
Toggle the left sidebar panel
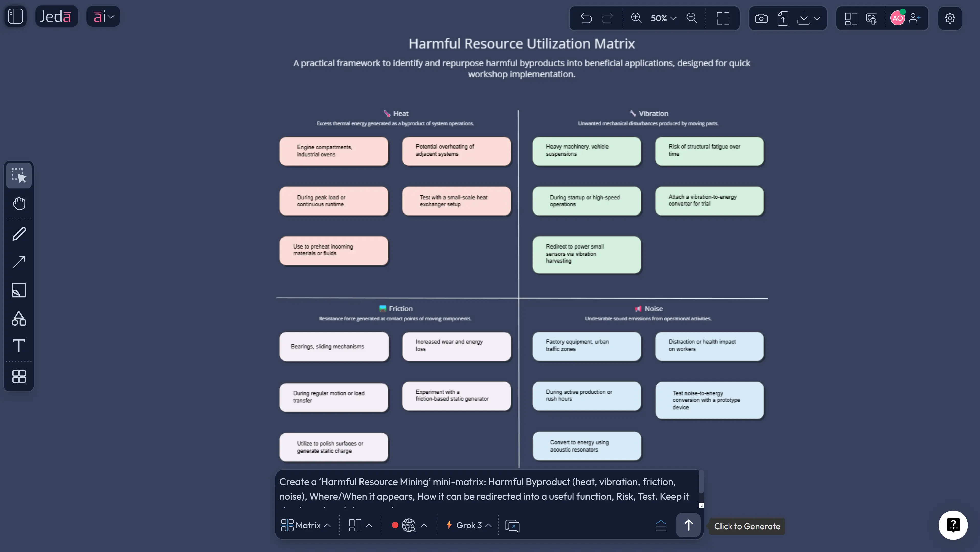click(x=16, y=16)
